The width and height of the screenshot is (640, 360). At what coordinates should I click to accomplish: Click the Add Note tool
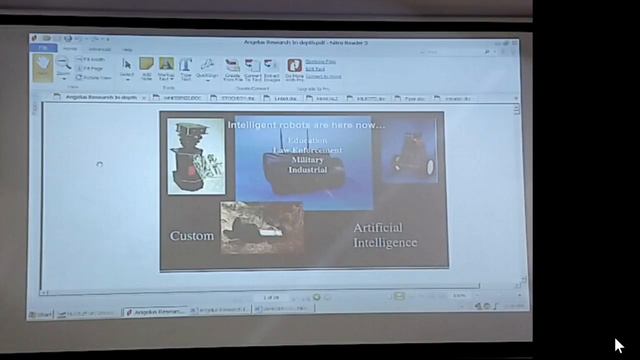click(x=147, y=68)
